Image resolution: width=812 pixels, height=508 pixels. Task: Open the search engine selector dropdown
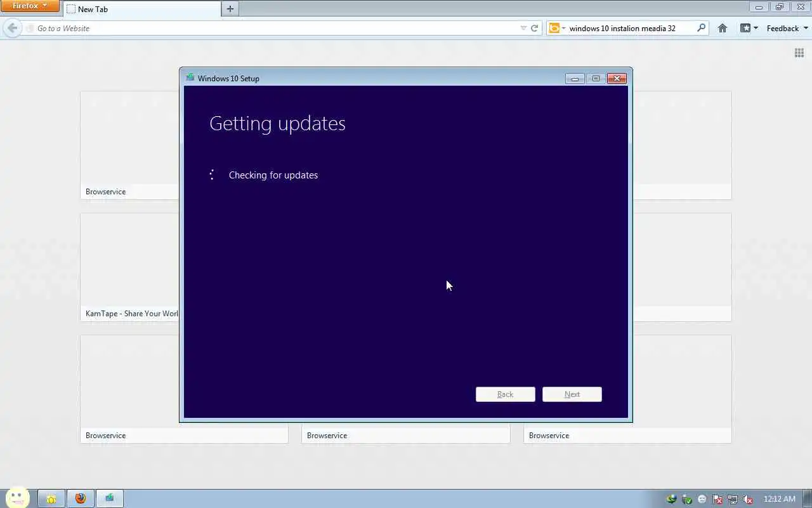tap(557, 28)
